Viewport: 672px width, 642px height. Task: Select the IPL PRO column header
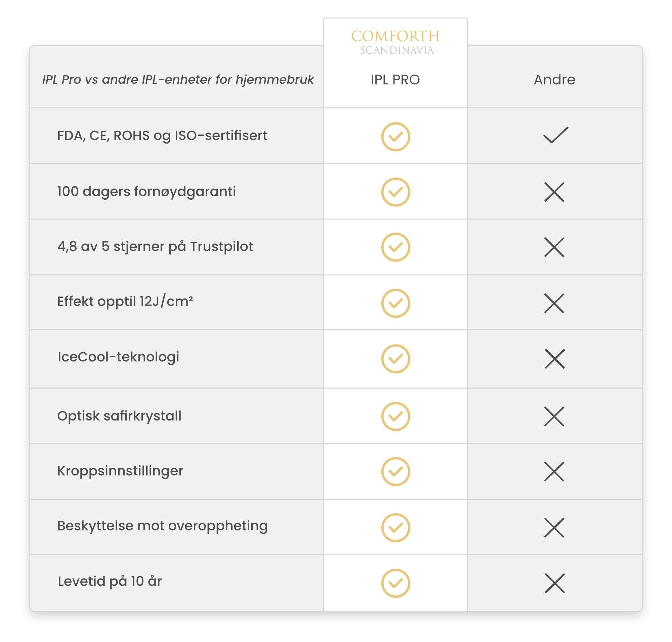click(x=395, y=80)
